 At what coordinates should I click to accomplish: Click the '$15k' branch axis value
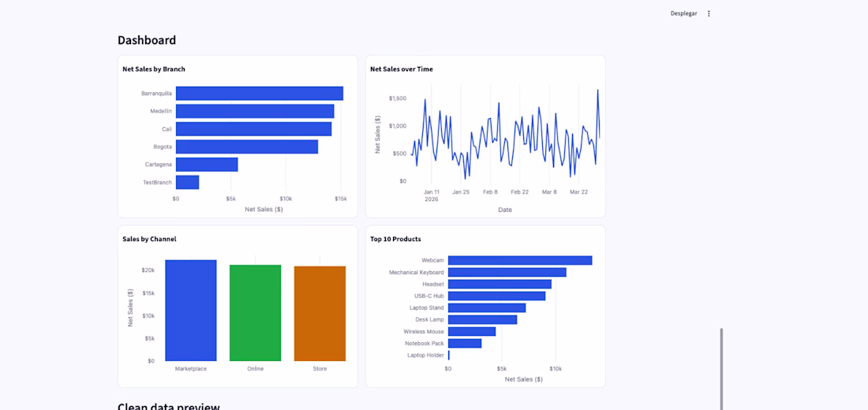click(x=340, y=199)
